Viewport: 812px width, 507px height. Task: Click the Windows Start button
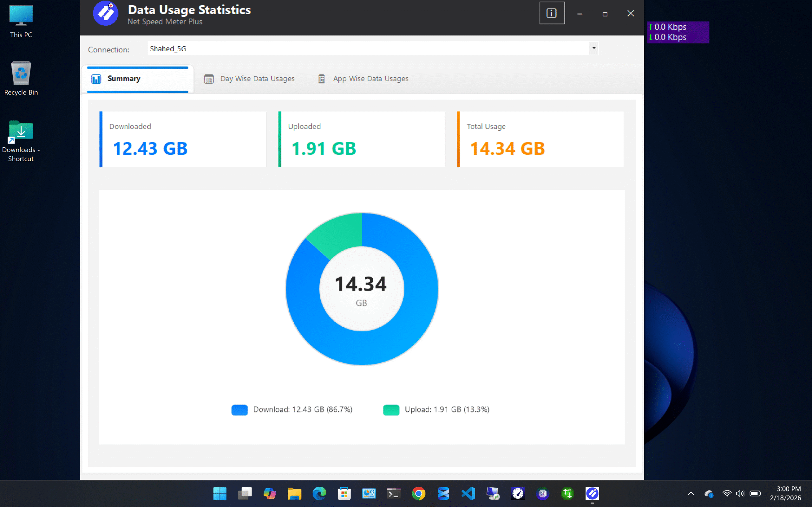point(220,494)
